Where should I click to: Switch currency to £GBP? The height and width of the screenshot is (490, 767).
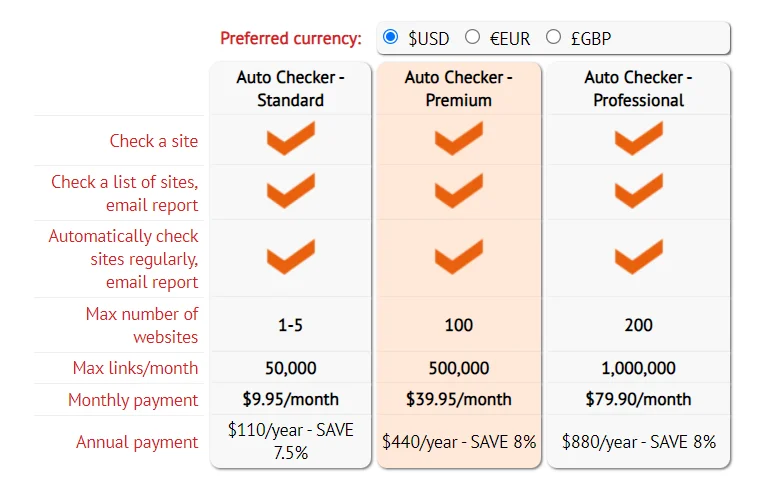coord(553,37)
